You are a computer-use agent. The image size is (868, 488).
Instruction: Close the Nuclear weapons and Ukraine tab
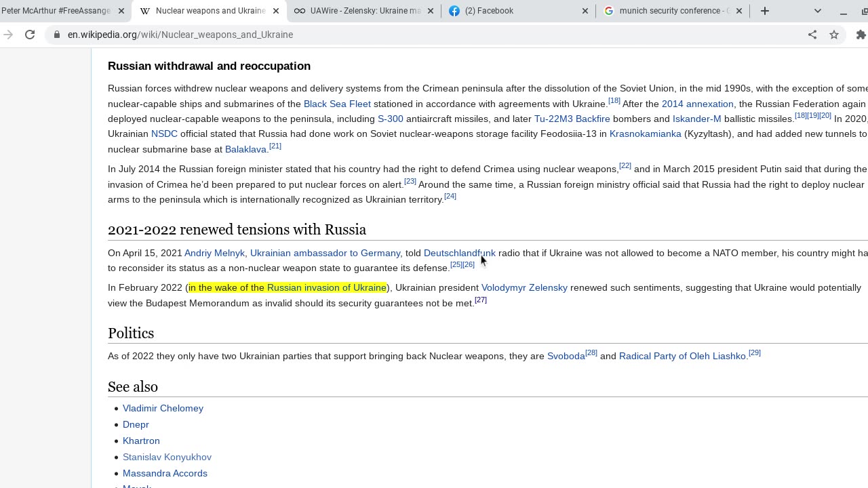click(276, 11)
